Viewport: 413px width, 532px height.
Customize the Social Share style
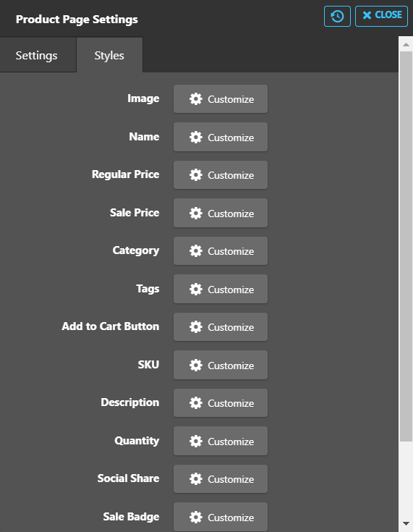point(221,479)
